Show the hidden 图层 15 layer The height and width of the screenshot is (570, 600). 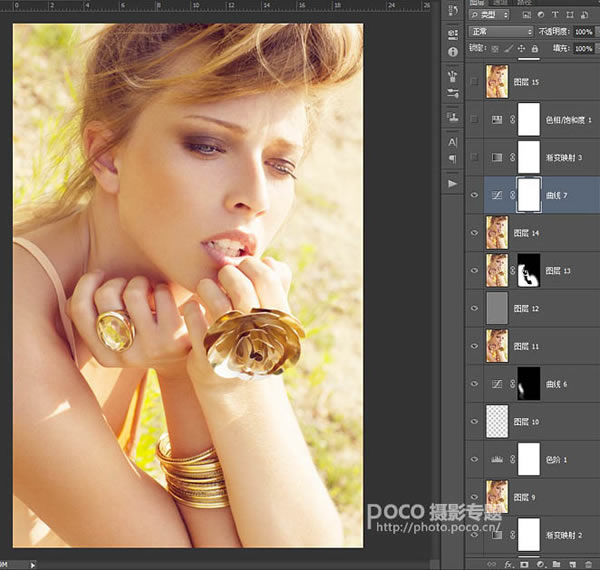474,81
